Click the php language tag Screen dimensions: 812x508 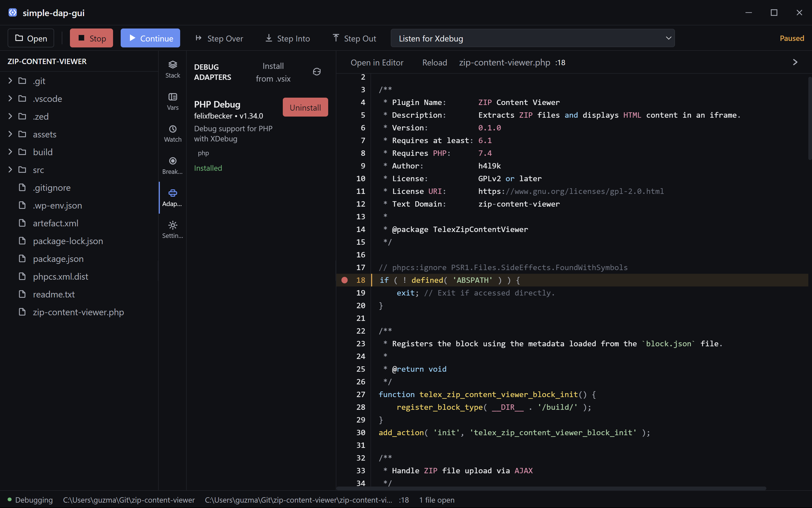point(203,153)
